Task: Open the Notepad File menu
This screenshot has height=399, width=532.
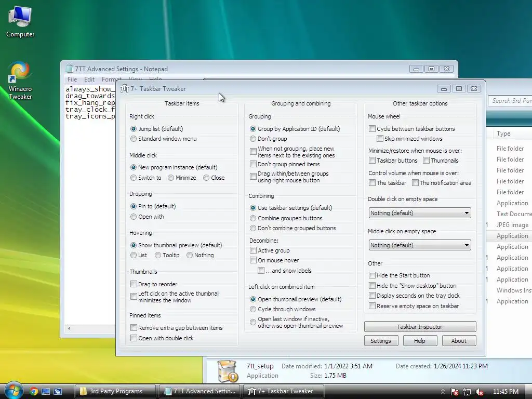Action: [72, 79]
